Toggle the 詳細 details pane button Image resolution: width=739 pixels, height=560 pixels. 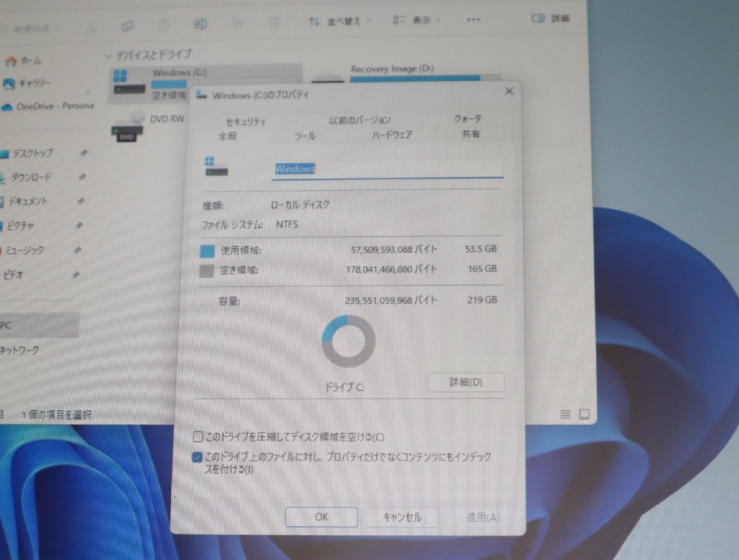pos(551,18)
